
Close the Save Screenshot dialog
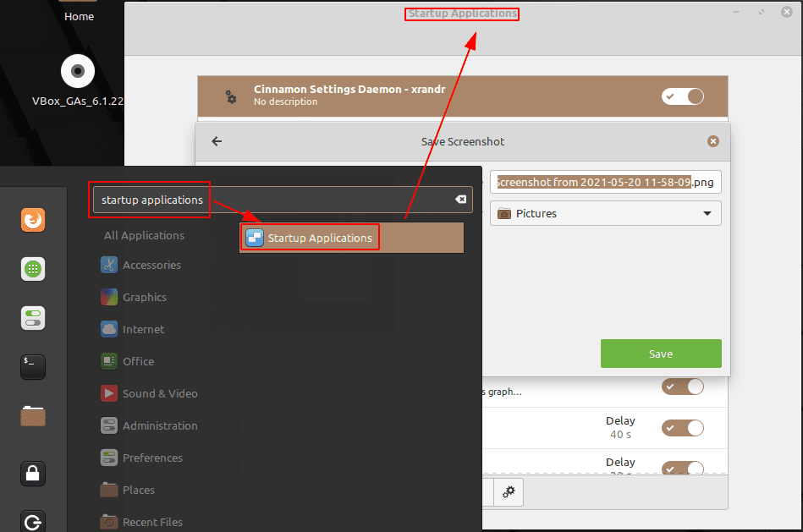[712, 141]
